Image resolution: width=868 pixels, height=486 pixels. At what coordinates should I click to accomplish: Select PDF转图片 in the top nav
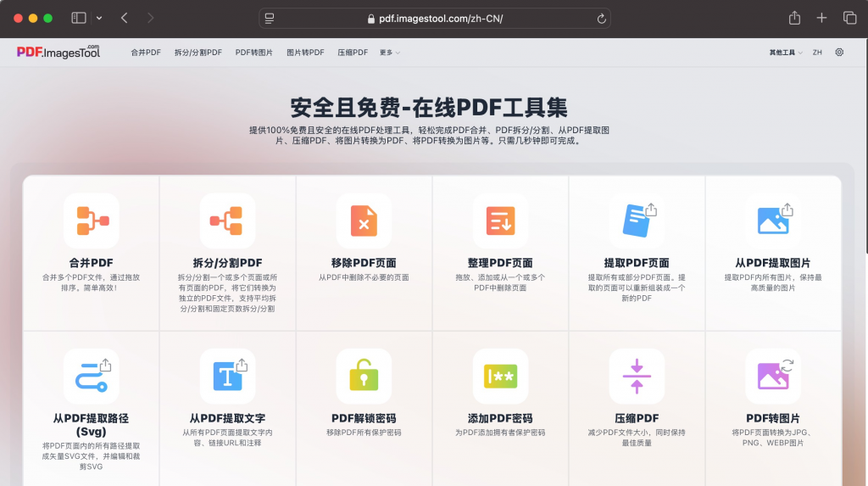(254, 52)
